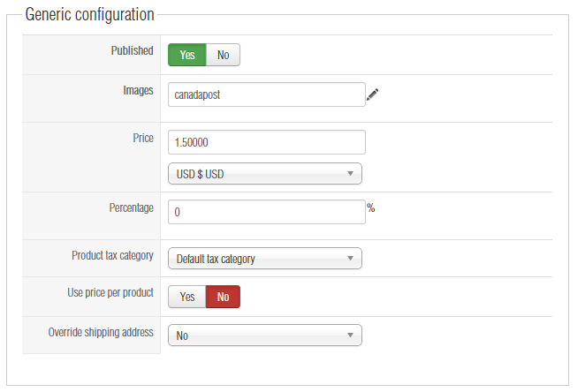Focus the Images field containing canadapost

[x=266, y=94]
